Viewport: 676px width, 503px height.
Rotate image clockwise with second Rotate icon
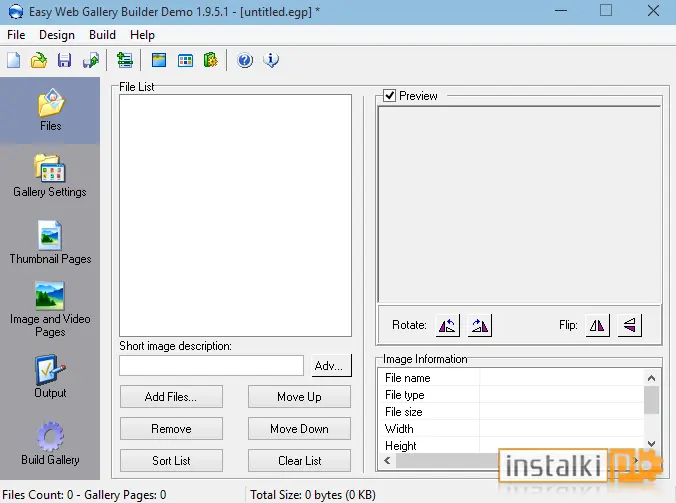pos(479,325)
